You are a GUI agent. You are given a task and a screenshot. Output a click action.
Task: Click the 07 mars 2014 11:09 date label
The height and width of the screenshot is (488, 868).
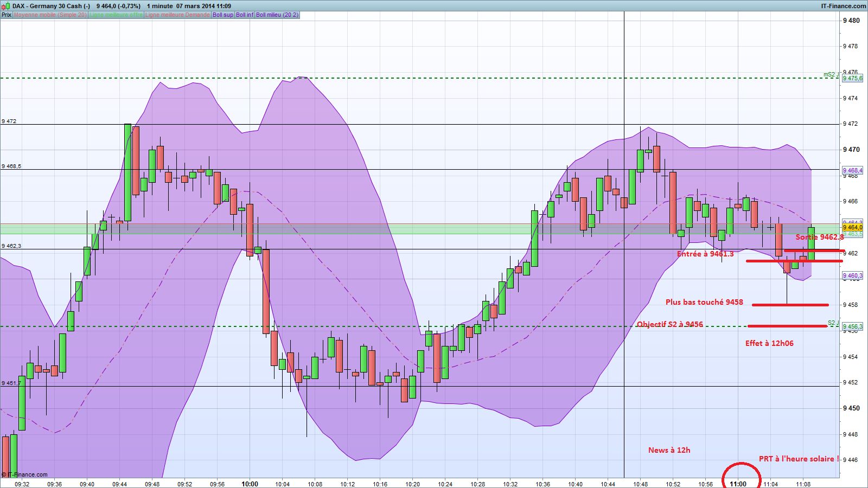204,6
